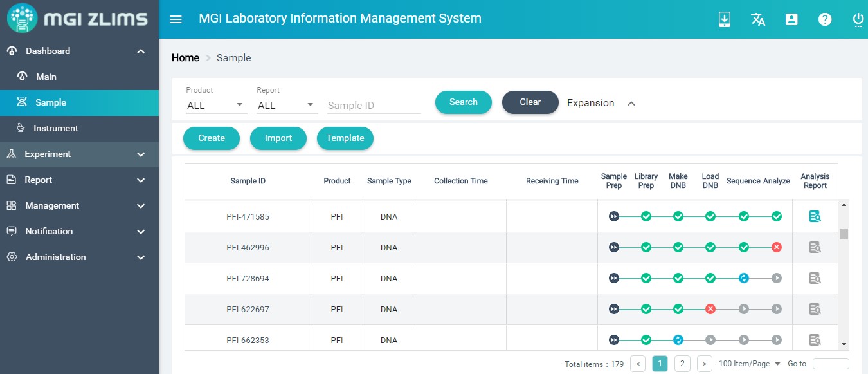
Task: Open the Instrument sidebar item
Action: click(79, 128)
